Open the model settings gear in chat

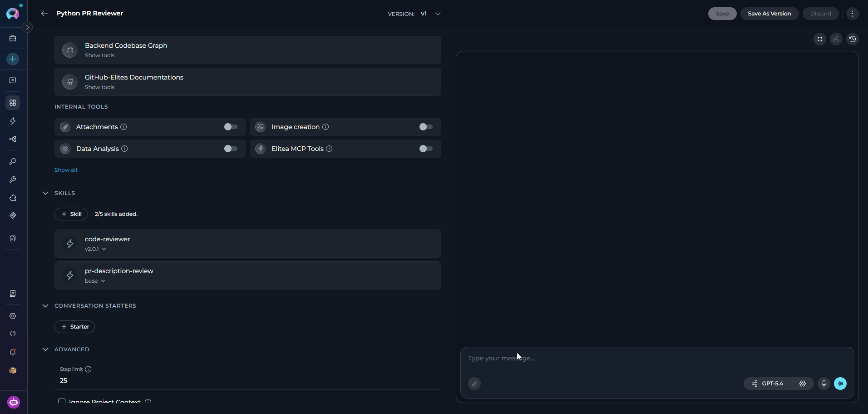pyautogui.click(x=803, y=384)
